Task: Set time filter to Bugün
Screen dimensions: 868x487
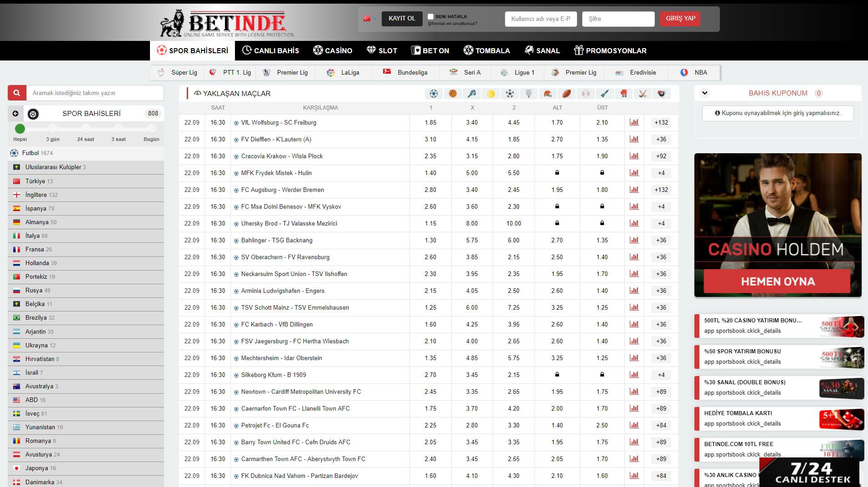Action: [x=151, y=129]
